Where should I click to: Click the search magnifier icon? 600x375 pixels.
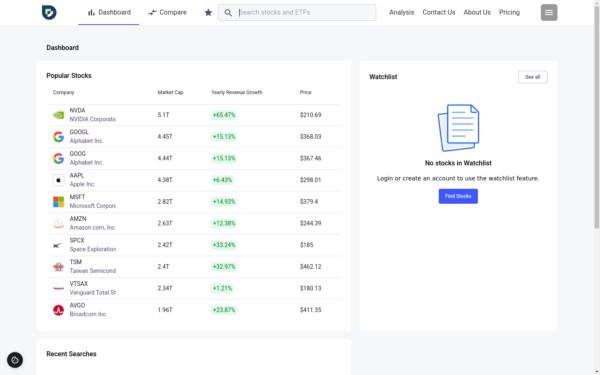click(x=228, y=13)
